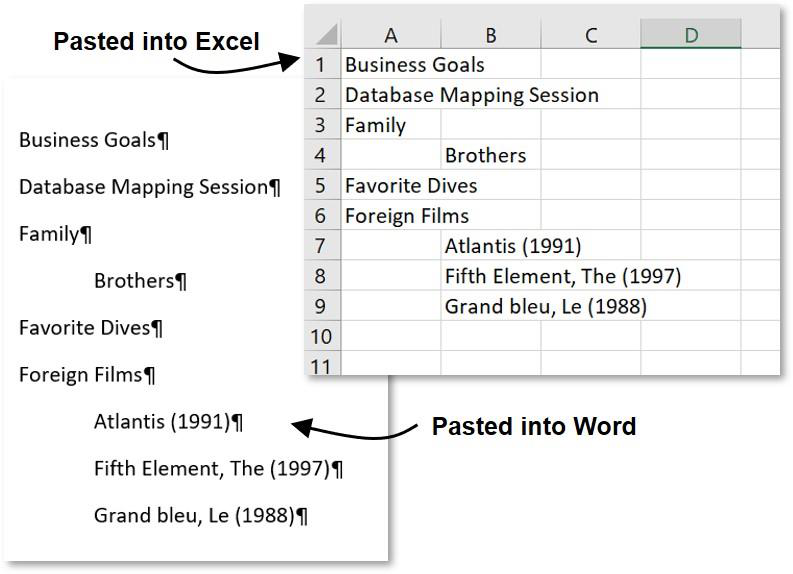Viewport: 793px width, 574px height.
Task: Select row 4 header in Excel
Action: pyautogui.click(x=322, y=156)
